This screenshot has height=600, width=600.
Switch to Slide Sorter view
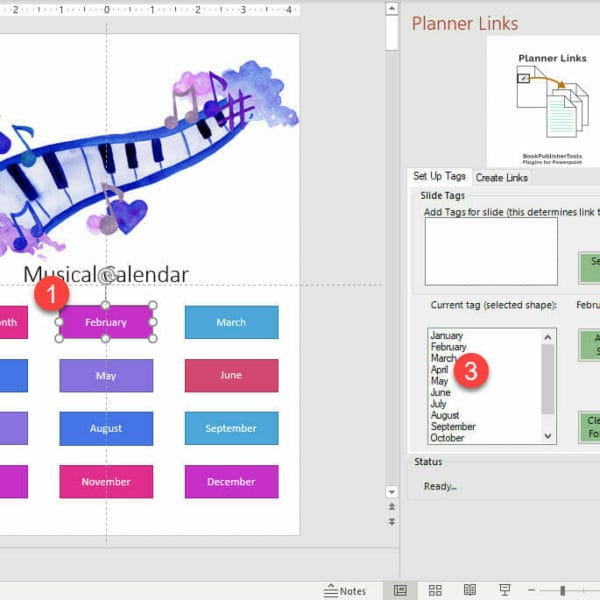coord(435,590)
